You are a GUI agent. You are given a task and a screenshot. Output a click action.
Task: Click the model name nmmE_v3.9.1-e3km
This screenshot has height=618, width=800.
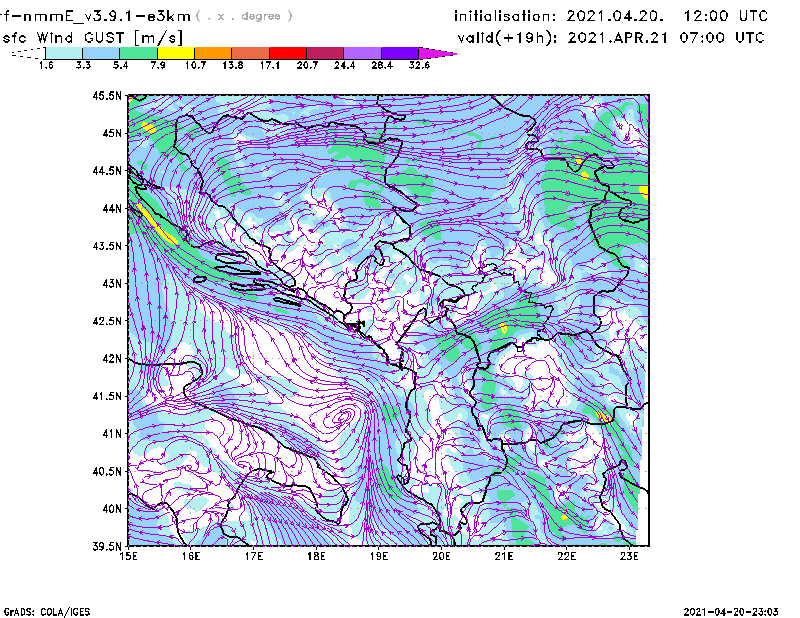click(107, 16)
